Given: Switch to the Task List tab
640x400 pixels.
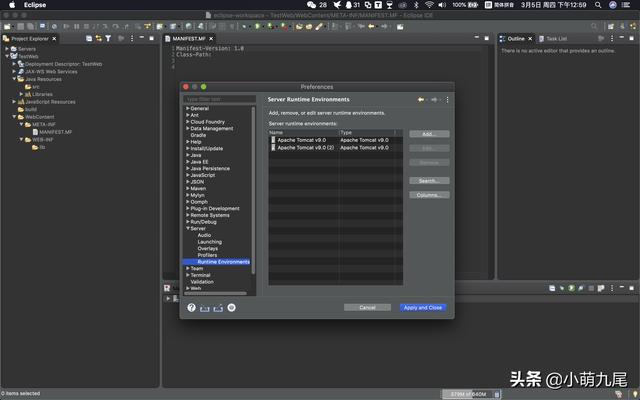Looking at the screenshot, I should [x=553, y=38].
